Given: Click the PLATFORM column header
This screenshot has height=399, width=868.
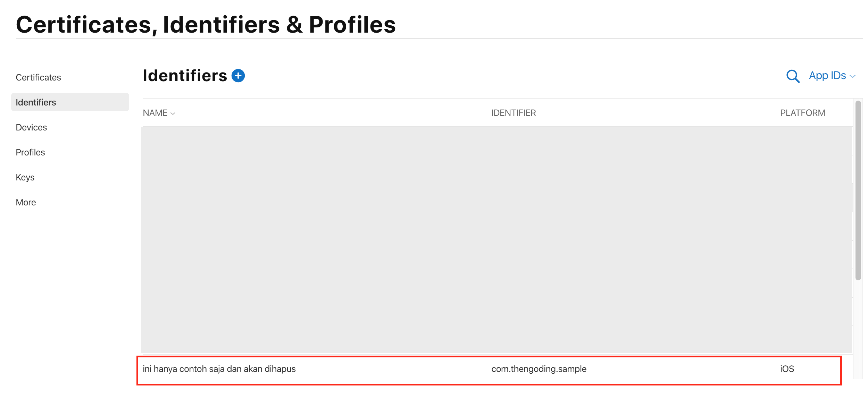Looking at the screenshot, I should click(802, 113).
